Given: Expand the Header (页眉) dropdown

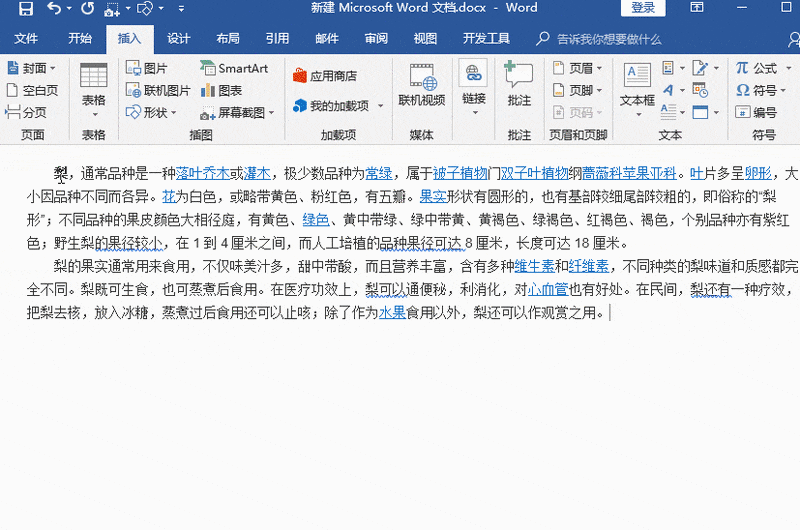Looking at the screenshot, I should (x=599, y=68).
